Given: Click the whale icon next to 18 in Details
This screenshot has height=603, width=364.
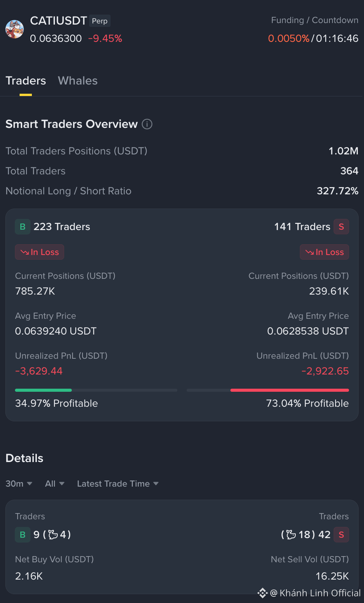Looking at the screenshot, I should tap(291, 535).
